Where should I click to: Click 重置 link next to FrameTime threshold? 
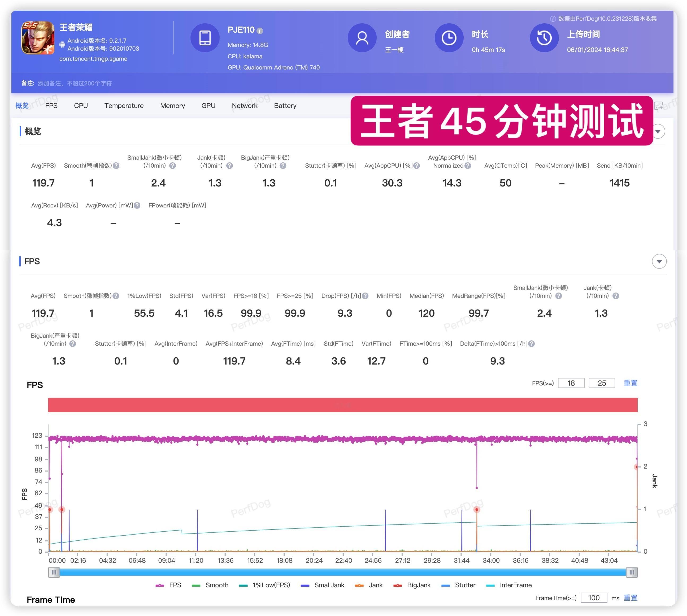631,598
